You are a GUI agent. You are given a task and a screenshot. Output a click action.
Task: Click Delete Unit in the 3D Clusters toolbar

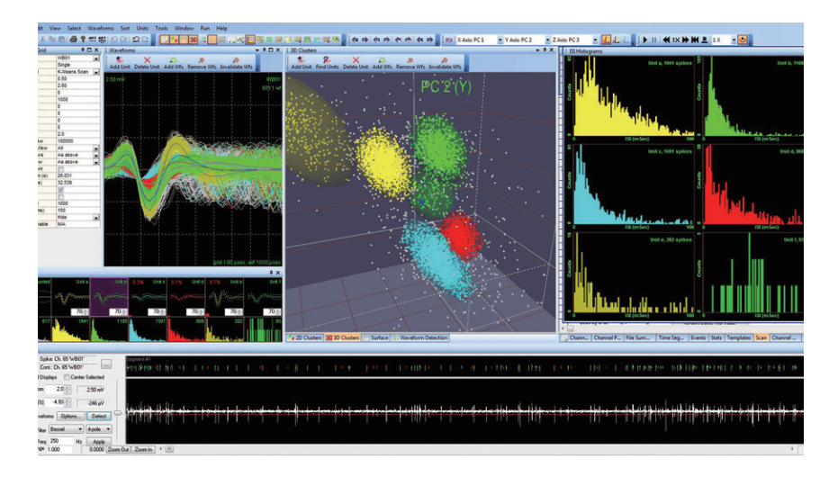click(356, 64)
